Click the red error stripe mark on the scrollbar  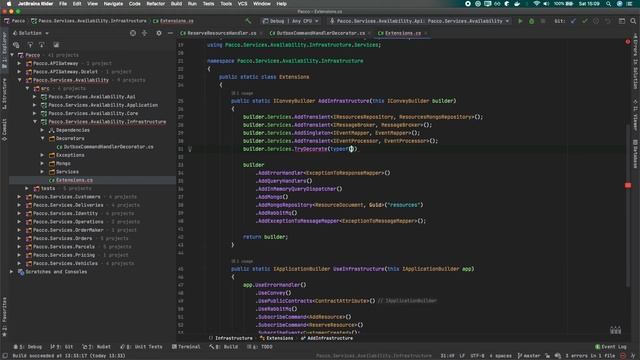(x=628, y=185)
